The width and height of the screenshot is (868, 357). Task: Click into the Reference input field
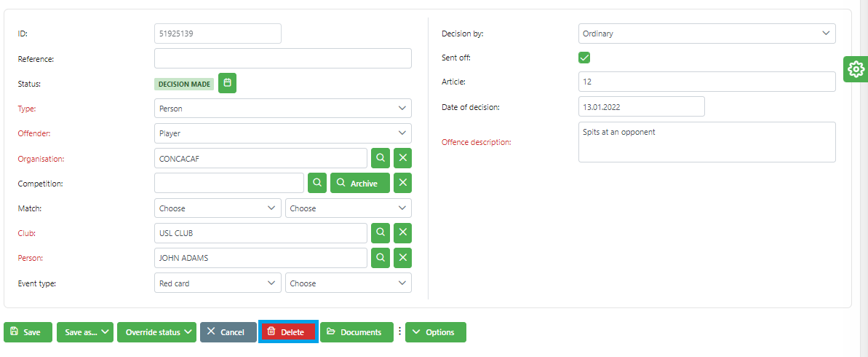pos(282,58)
